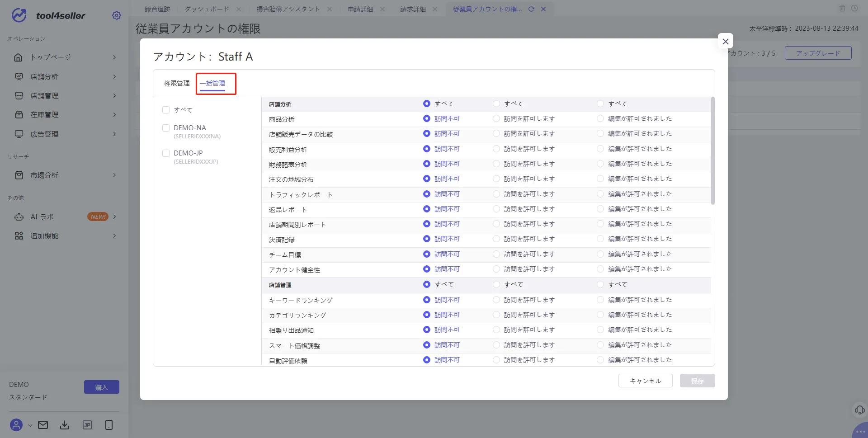Close the ダッシュボード tab
Viewport: 868px width, 438px height.
click(239, 9)
